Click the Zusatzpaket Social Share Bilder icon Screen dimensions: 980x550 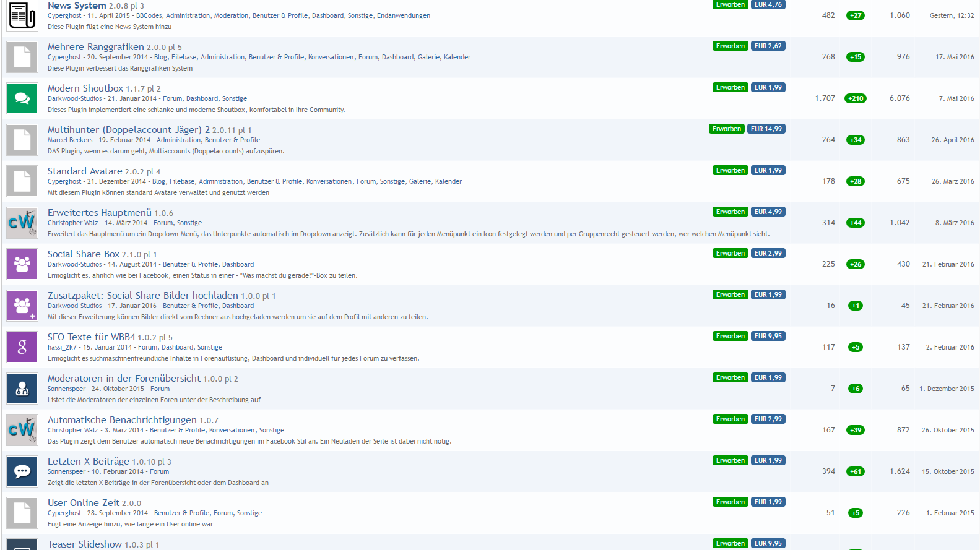click(22, 306)
